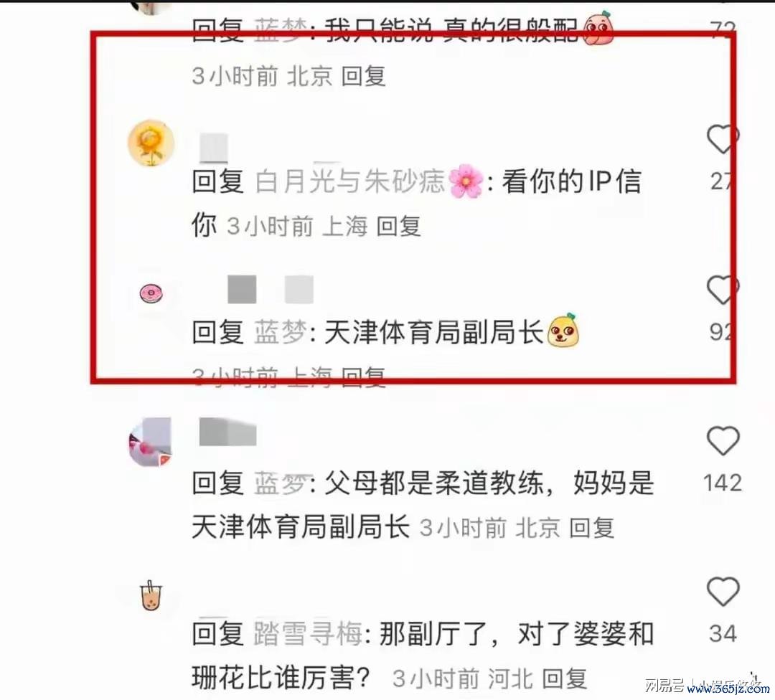Screen dimensions: 775x700
Task: Tap heart on 天津体育局副局长 donut-avatar comment
Action: click(723, 290)
